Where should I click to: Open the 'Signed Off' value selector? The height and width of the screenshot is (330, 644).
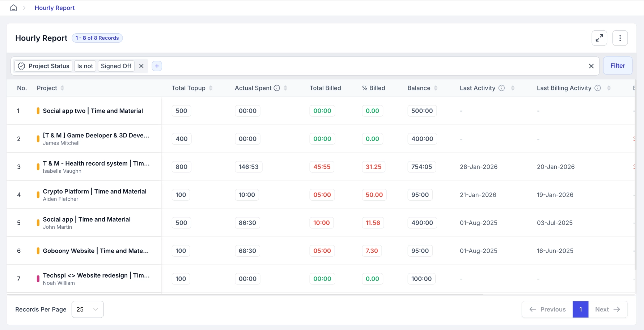(x=116, y=66)
